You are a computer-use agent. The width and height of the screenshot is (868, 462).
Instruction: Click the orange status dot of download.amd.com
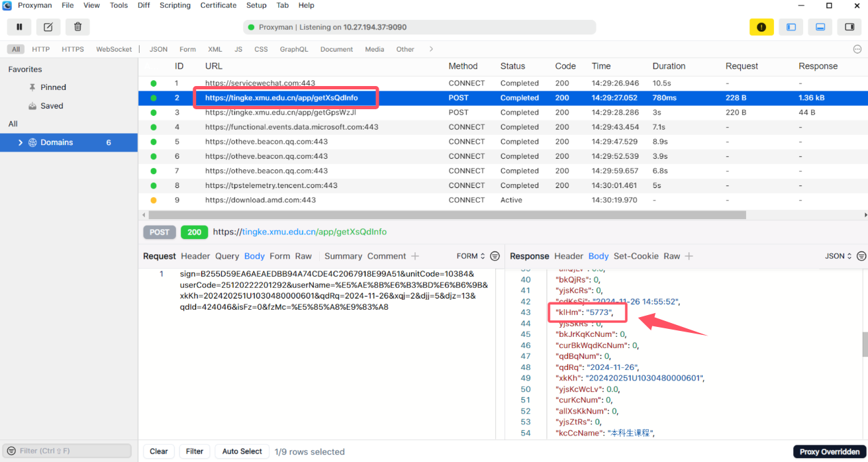click(154, 200)
